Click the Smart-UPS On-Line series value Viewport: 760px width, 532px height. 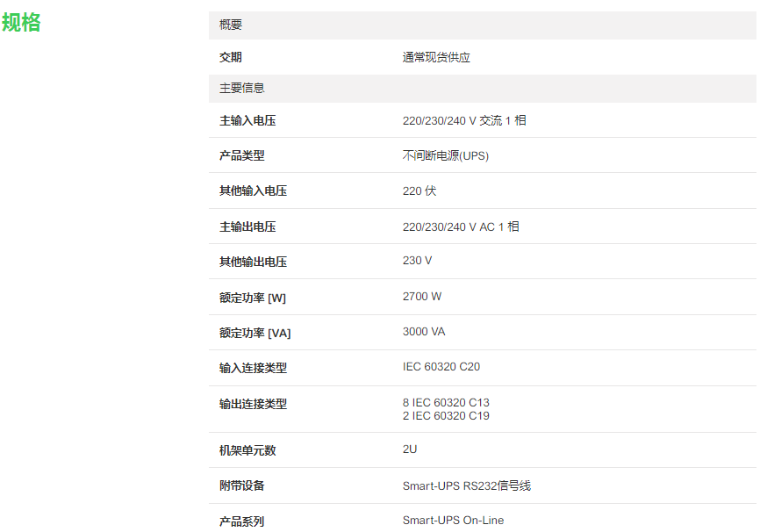(x=453, y=521)
